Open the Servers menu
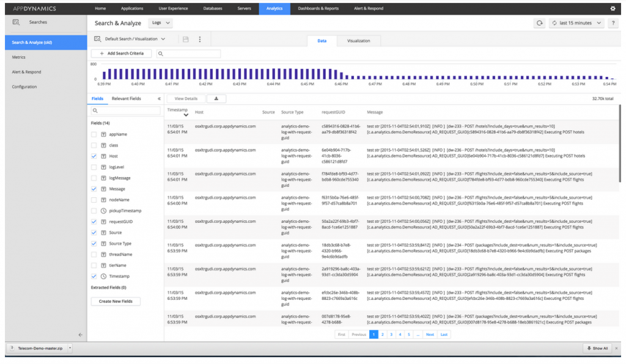This screenshot has width=626, height=364. tap(244, 9)
